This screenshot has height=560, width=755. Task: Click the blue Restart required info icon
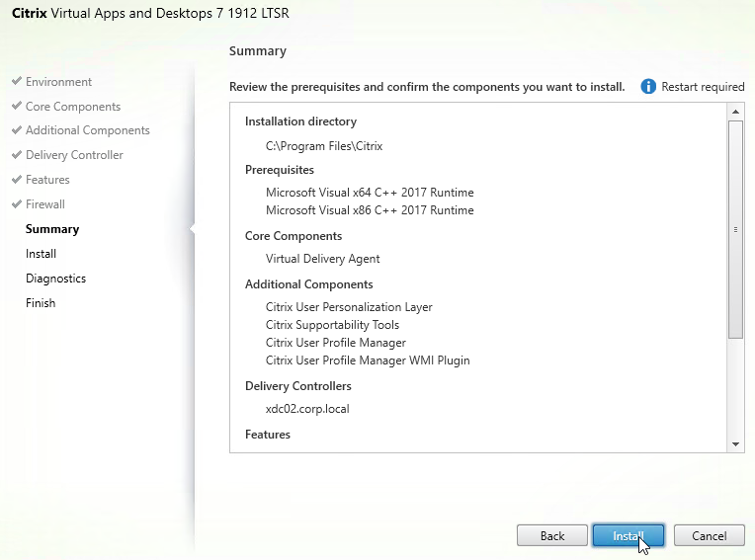tap(648, 87)
